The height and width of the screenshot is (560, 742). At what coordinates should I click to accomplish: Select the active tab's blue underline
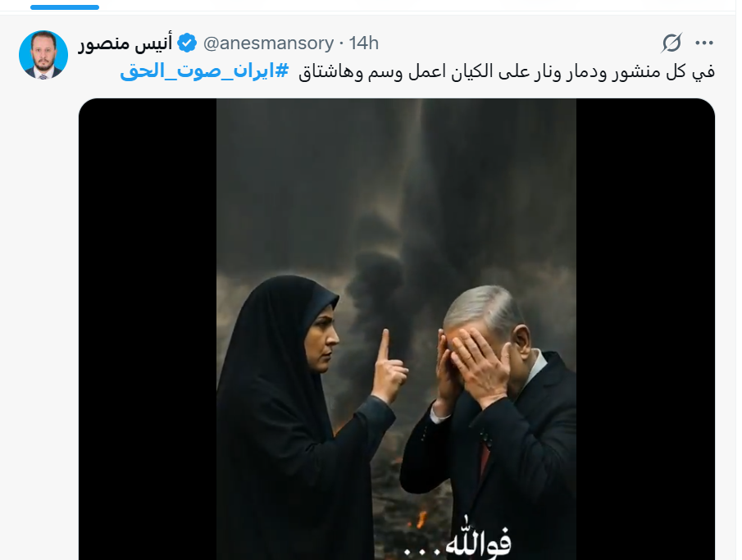[65, 7]
